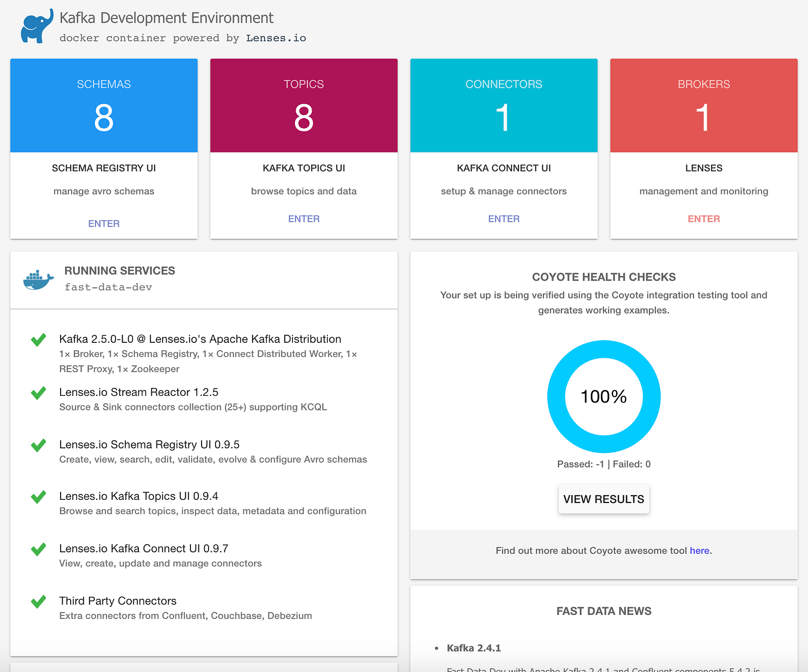The height and width of the screenshot is (672, 808).
Task: Select the teal CONNECTORS count tile
Action: click(x=504, y=106)
